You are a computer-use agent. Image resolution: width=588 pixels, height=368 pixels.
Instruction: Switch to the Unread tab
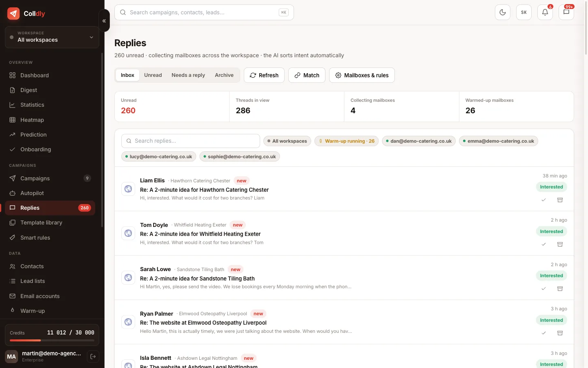(153, 75)
